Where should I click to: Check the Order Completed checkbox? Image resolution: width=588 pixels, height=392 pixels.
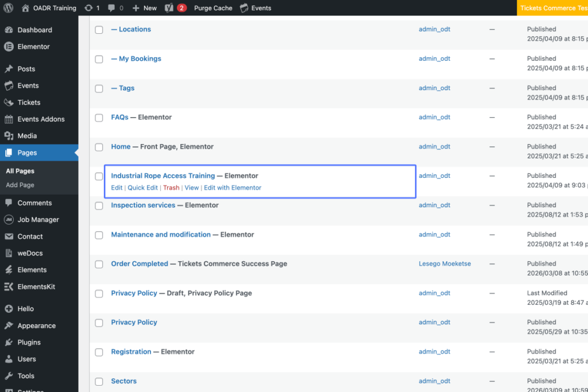(99, 264)
